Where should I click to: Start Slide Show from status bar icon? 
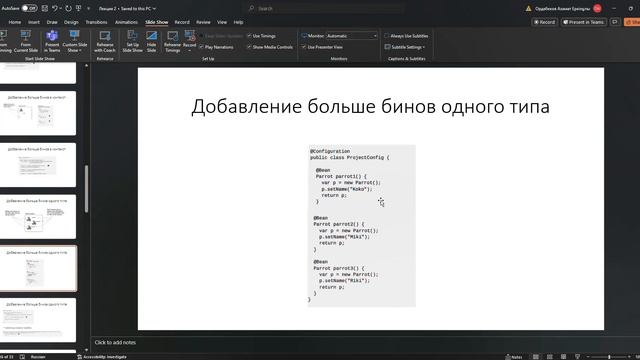pyautogui.click(x=577, y=357)
